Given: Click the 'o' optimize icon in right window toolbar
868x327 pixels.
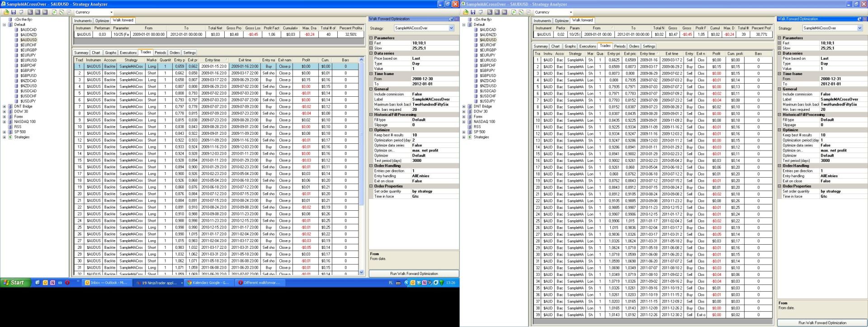Looking at the screenshot, I should [x=497, y=12].
